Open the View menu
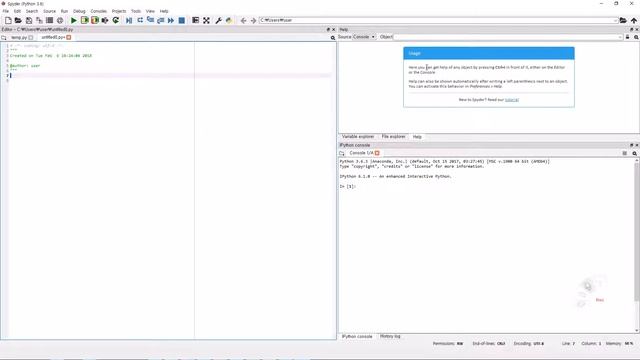The height and width of the screenshot is (360, 640). (150, 11)
